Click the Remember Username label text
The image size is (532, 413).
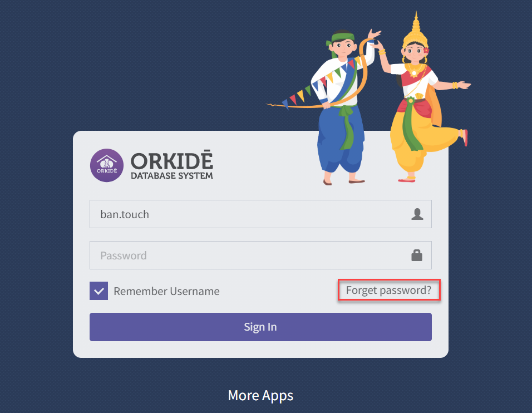click(166, 291)
